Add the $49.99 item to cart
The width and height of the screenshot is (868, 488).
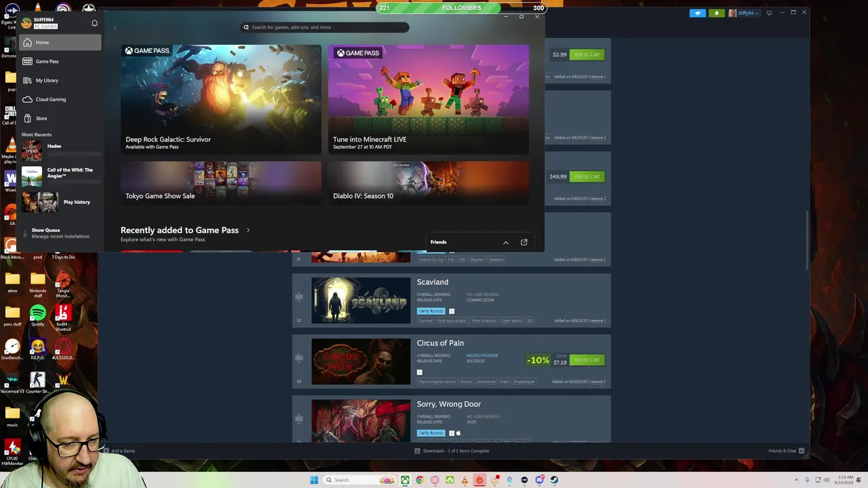pos(587,176)
